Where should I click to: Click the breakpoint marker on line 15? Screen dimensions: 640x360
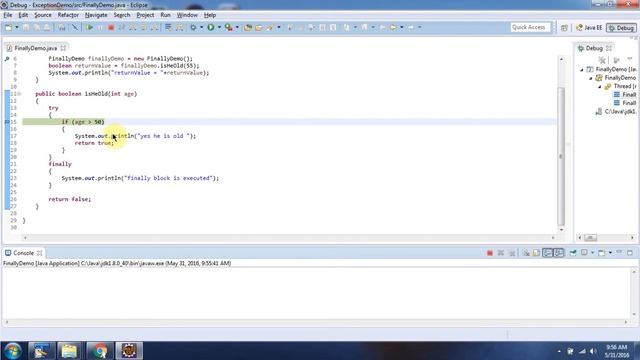7,122
